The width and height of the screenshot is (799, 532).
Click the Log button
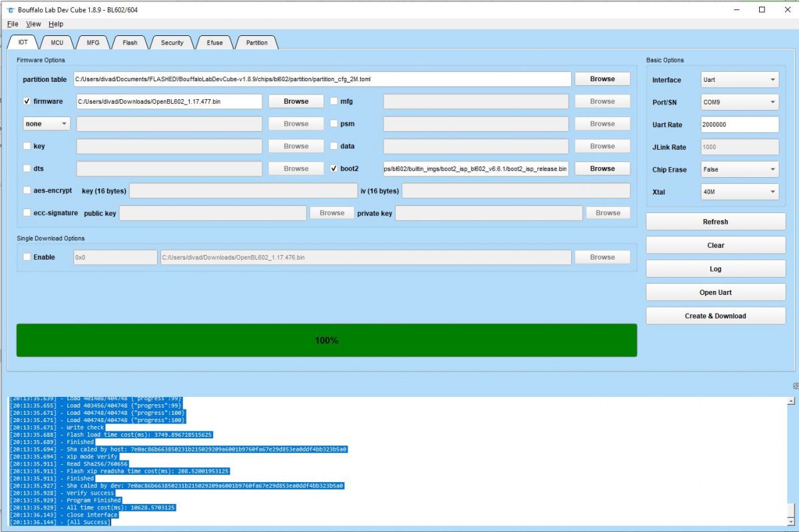pos(716,269)
